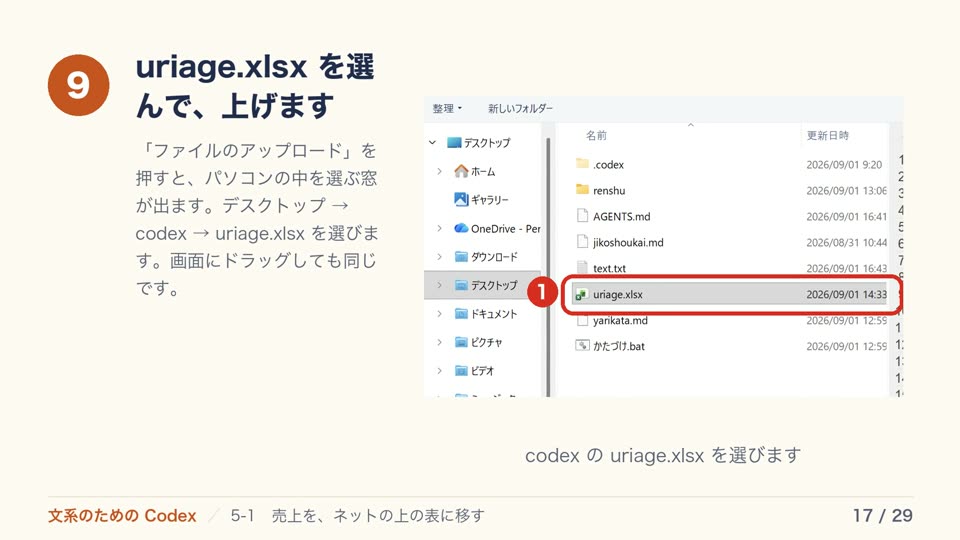The height and width of the screenshot is (540, 960).
Task: Click the date 2026/09/01 13:06
Action: pos(846,190)
